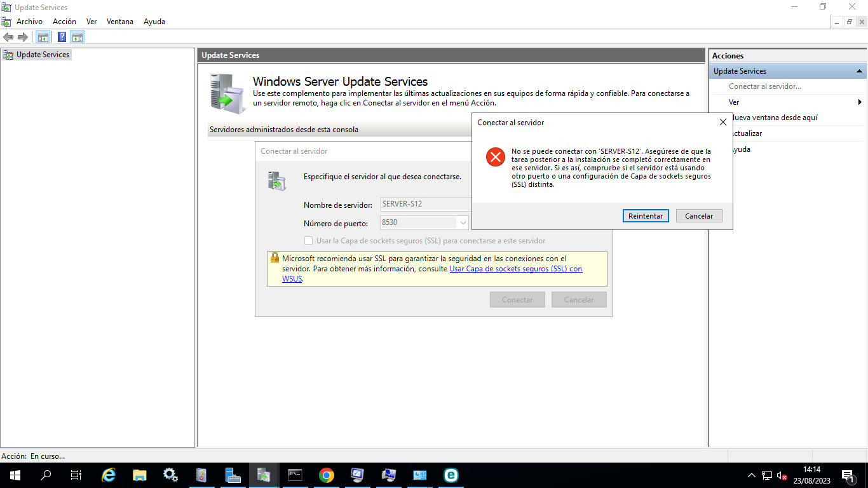This screenshot has width=868, height=488.
Task: Click the MMC icon left of Archivo
Action: pyautogui.click(x=6, y=22)
